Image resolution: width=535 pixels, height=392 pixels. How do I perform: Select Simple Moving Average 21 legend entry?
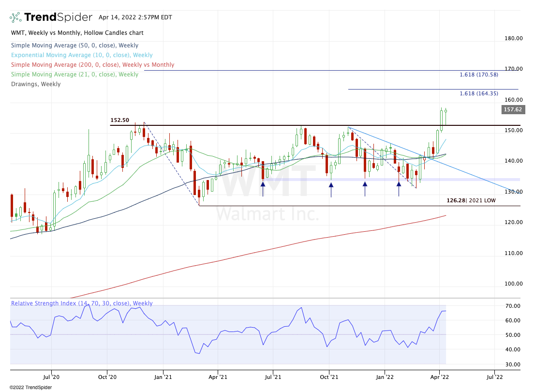[x=74, y=74]
